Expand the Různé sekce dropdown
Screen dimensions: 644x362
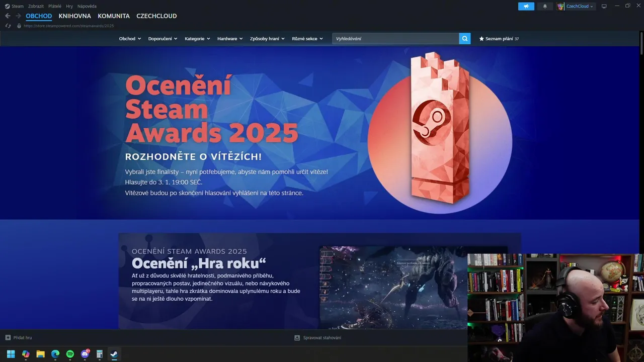click(307, 39)
